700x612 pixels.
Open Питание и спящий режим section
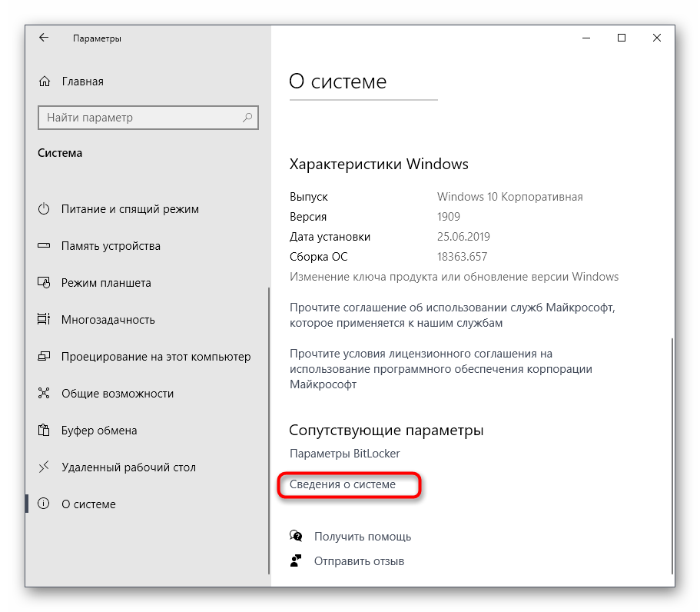[x=130, y=209]
